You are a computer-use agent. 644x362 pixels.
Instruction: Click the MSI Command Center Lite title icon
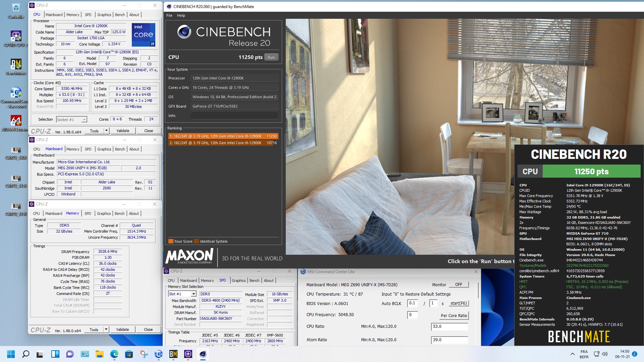click(303, 272)
